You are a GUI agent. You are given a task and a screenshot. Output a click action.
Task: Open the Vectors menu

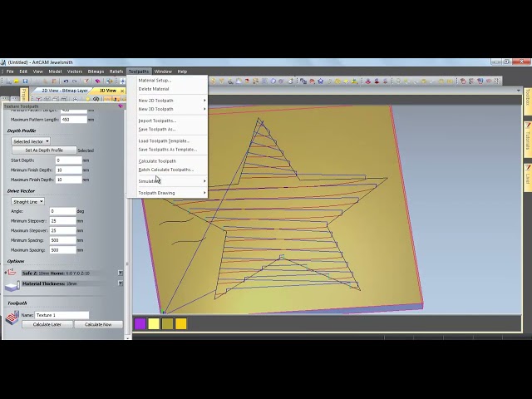click(x=75, y=71)
